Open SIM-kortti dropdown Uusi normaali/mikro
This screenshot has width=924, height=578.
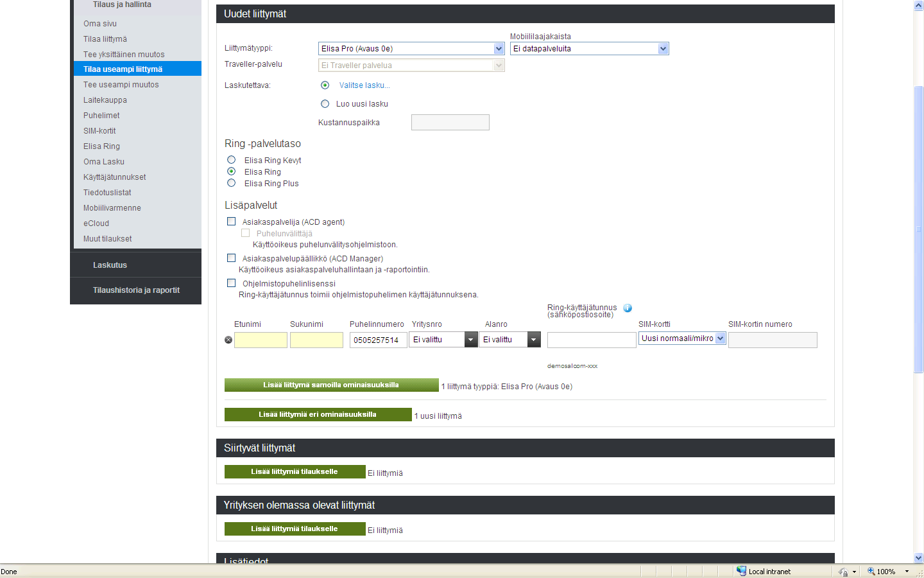pos(682,338)
